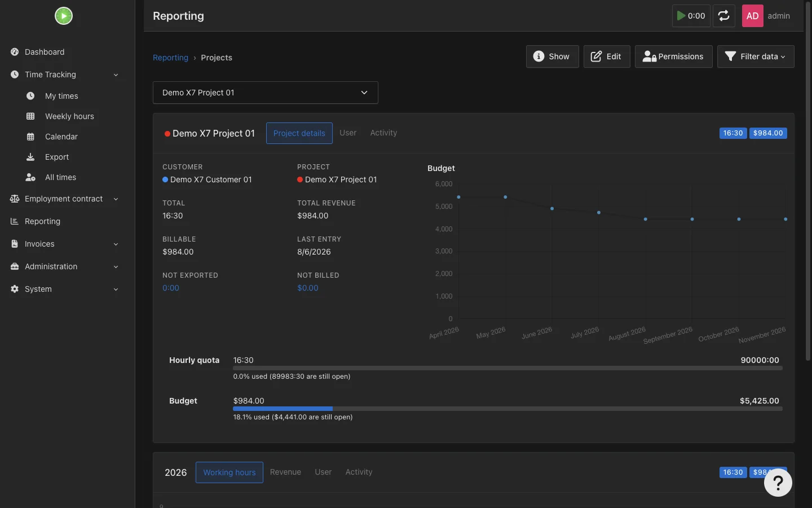The image size is (812, 508).
Task: Start the timer with play button
Action: point(691,16)
